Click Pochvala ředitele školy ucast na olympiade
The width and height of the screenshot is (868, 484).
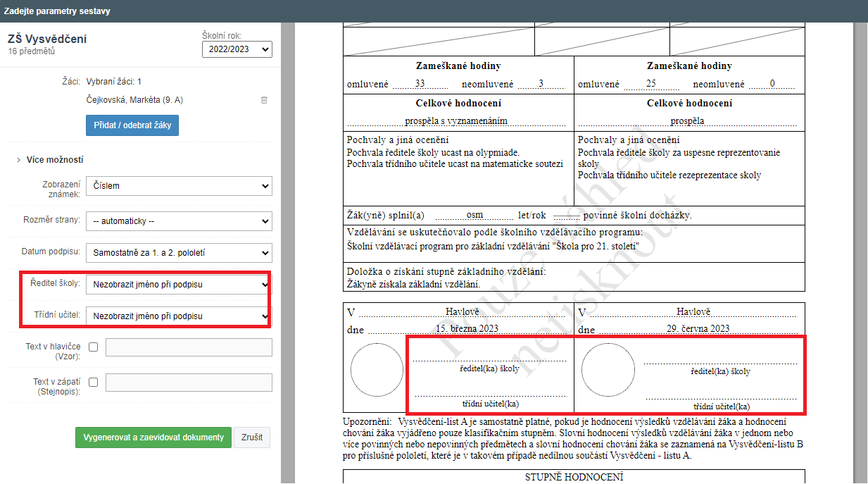tap(433, 152)
